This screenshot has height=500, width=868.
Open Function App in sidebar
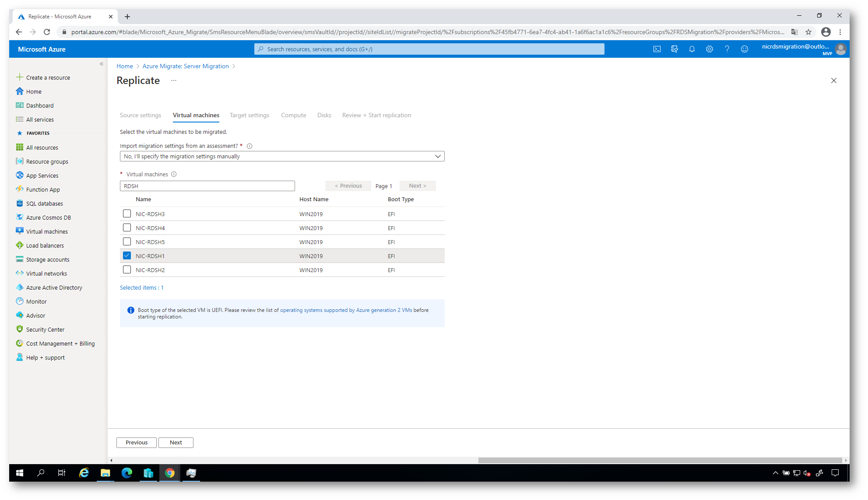(x=43, y=189)
